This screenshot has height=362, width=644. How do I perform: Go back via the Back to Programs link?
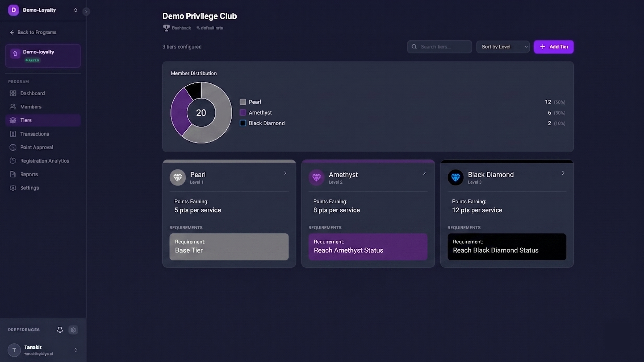(x=33, y=33)
